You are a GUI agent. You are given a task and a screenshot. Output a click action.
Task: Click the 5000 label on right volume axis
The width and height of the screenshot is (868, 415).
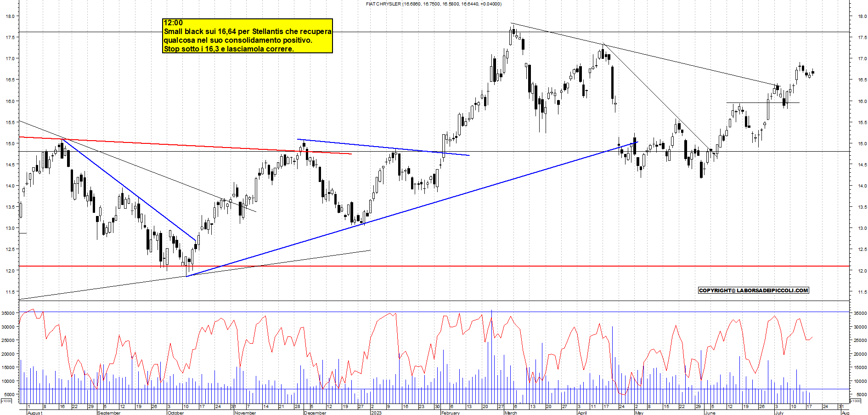point(861,394)
